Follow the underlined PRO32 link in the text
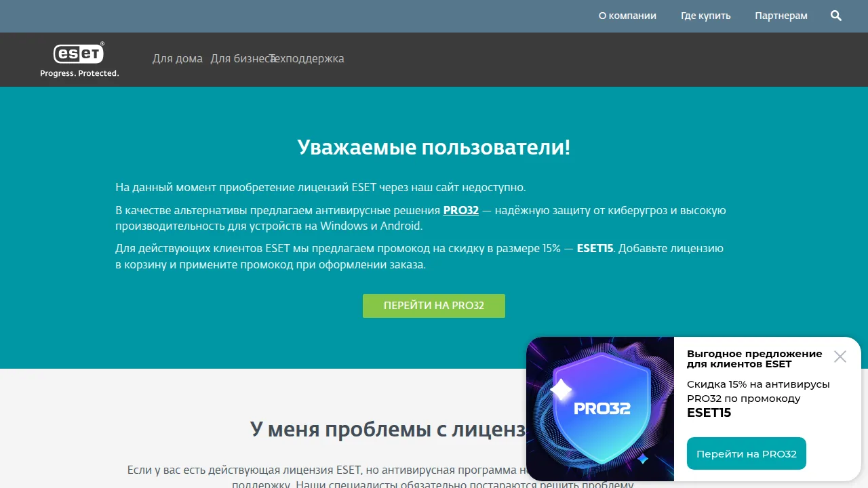This screenshot has height=488, width=868. pos(461,210)
